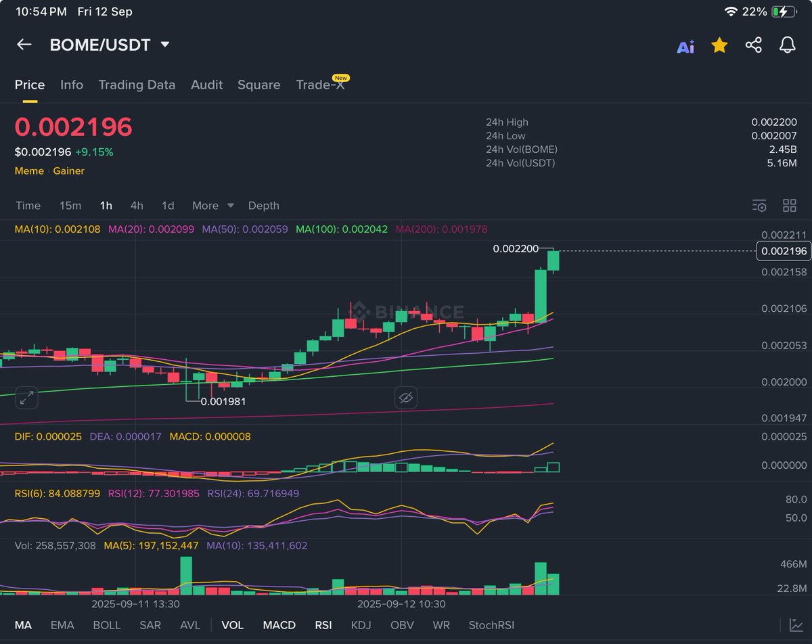
Task: Open the Audit tab
Action: (x=206, y=85)
